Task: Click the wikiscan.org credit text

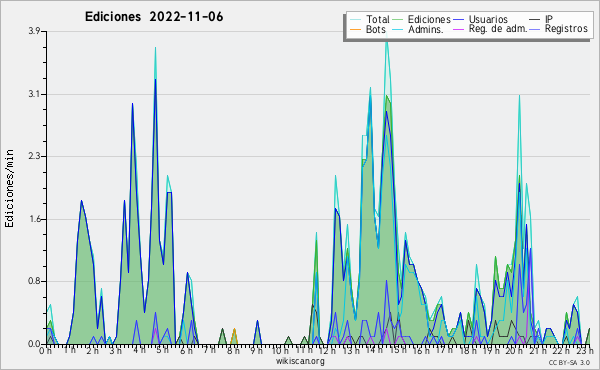Action: pos(300,361)
